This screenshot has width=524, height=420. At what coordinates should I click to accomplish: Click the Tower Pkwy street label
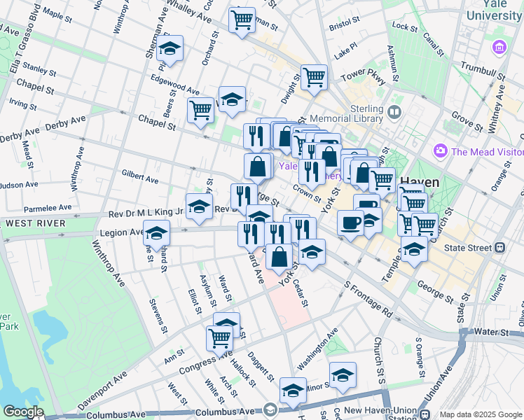tap(363, 76)
